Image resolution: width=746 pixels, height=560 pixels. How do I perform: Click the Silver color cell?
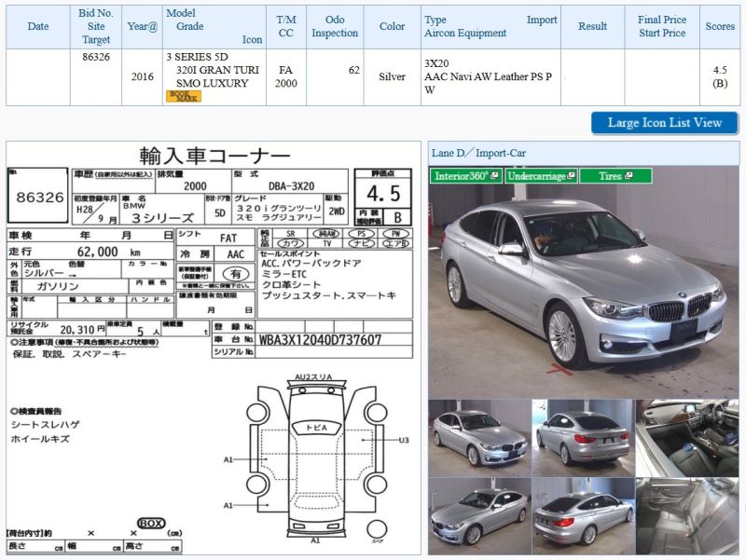[x=392, y=76]
